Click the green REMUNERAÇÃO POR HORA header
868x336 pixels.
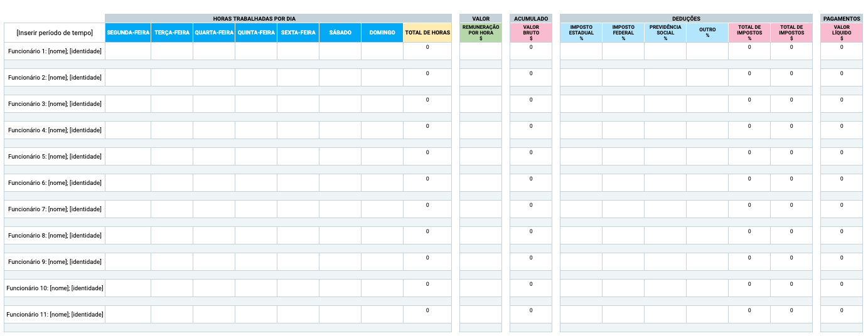pyautogui.click(x=481, y=33)
